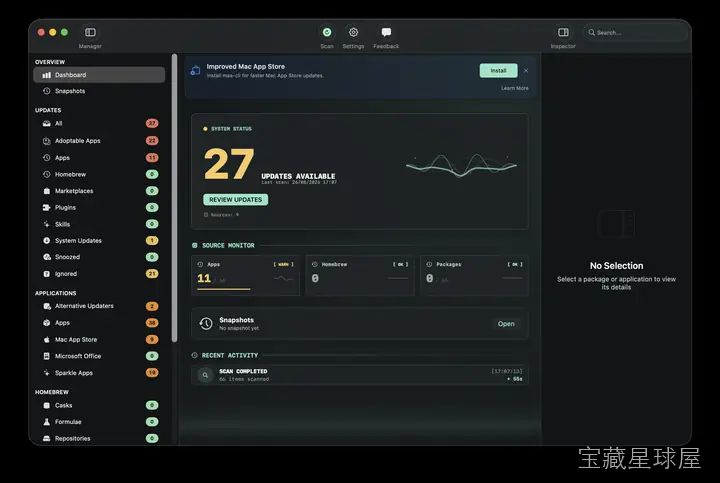Click the Review Updates button
Image resolution: width=720 pixels, height=483 pixels.
point(236,200)
